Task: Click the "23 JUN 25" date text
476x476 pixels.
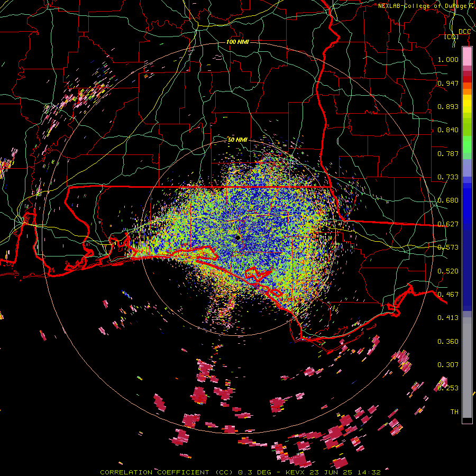Action: 331,472
